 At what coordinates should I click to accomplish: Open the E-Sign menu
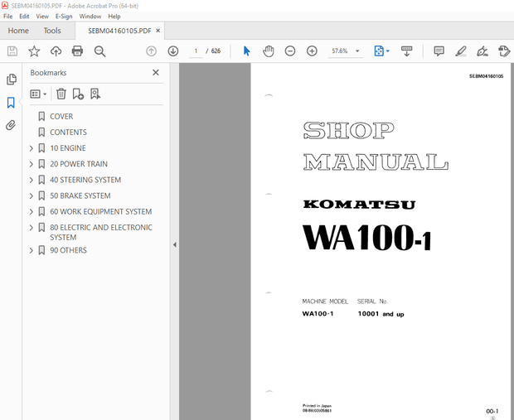[64, 17]
